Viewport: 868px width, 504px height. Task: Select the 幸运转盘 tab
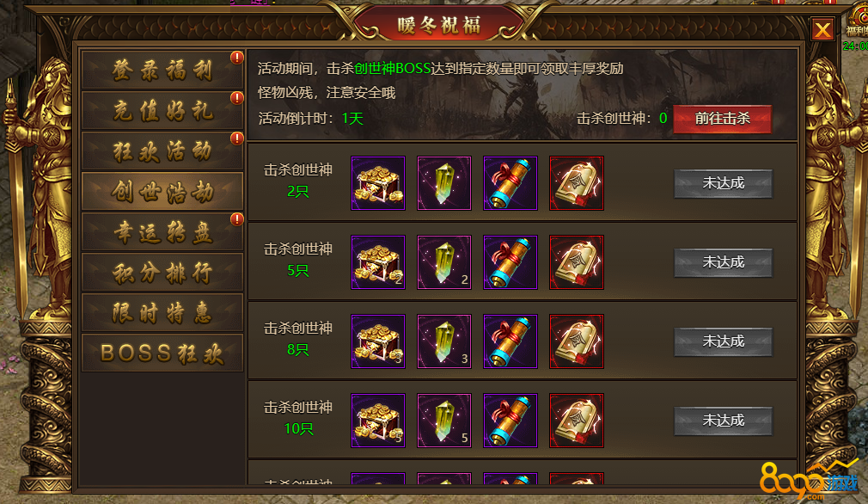[162, 231]
